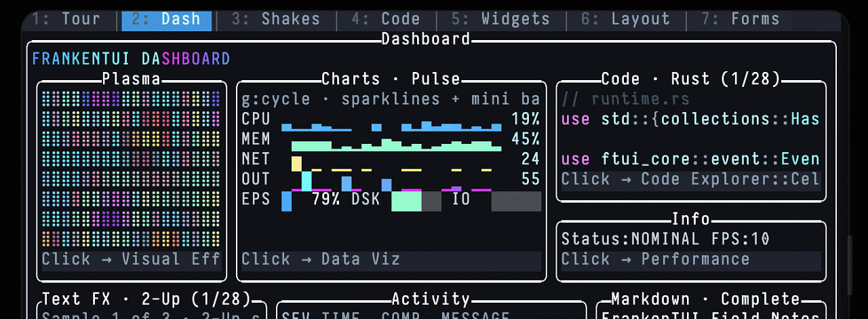
Task: Click the grey IO progress bar
Action: coord(516,201)
